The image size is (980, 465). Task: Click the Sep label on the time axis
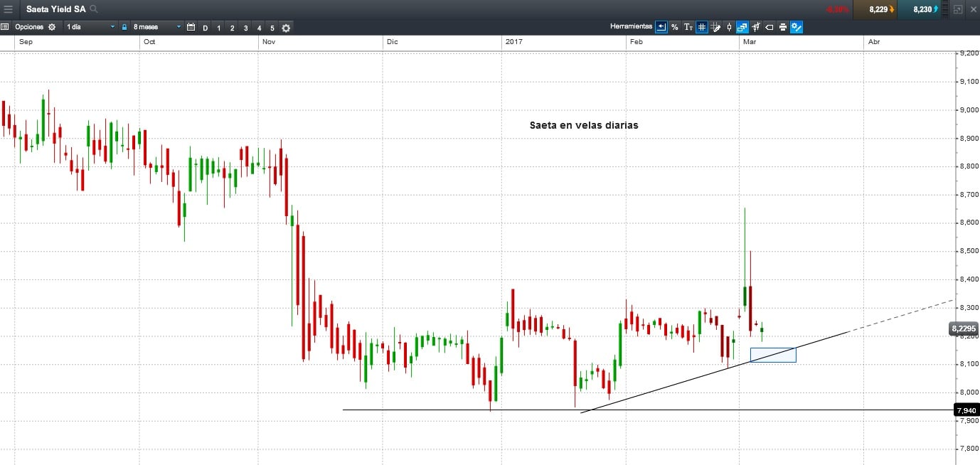point(26,42)
